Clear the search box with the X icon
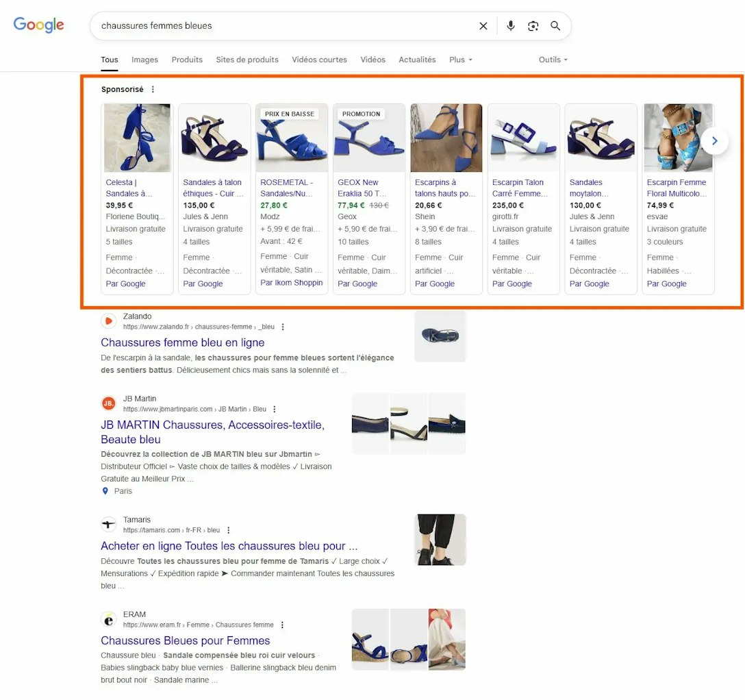 tap(483, 25)
